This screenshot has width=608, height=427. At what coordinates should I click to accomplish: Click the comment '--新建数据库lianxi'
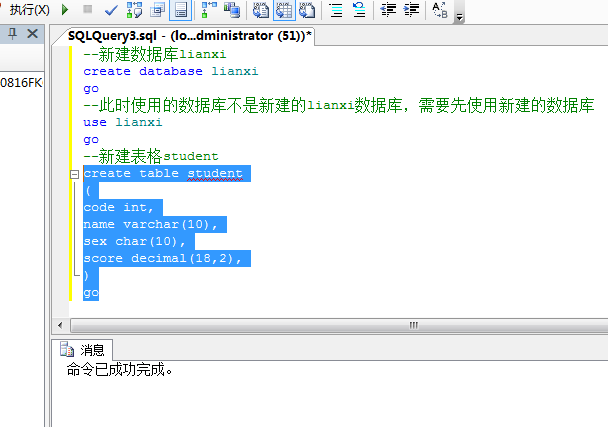point(155,54)
